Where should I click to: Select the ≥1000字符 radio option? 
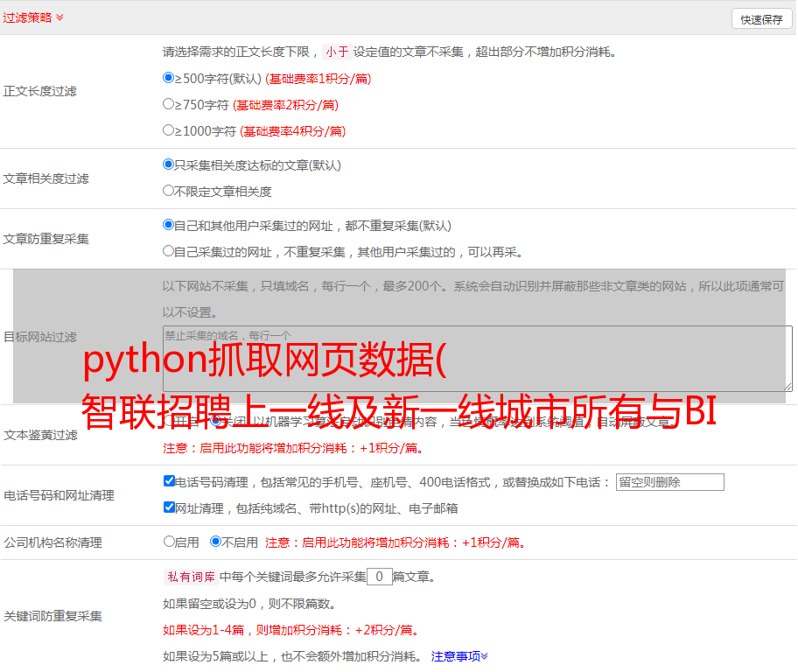168,130
